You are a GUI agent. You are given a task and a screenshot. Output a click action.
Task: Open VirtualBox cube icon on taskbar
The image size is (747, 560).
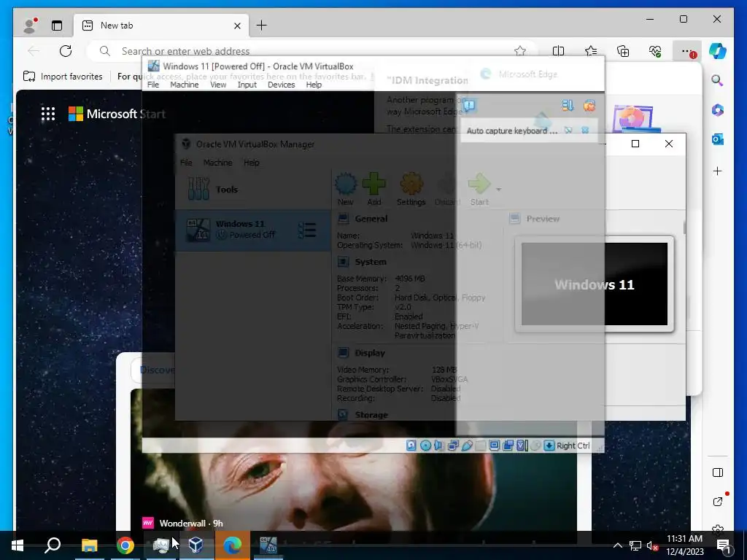[x=196, y=545]
